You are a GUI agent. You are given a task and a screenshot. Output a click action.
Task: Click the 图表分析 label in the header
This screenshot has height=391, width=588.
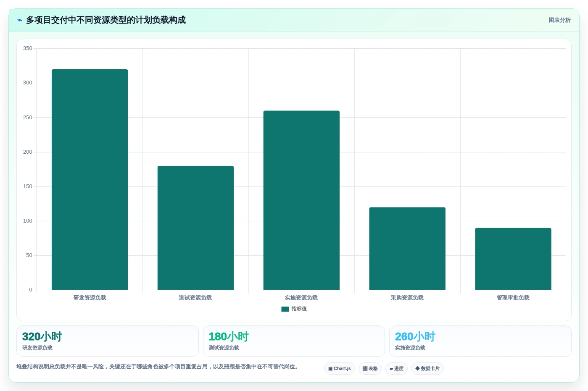click(559, 20)
